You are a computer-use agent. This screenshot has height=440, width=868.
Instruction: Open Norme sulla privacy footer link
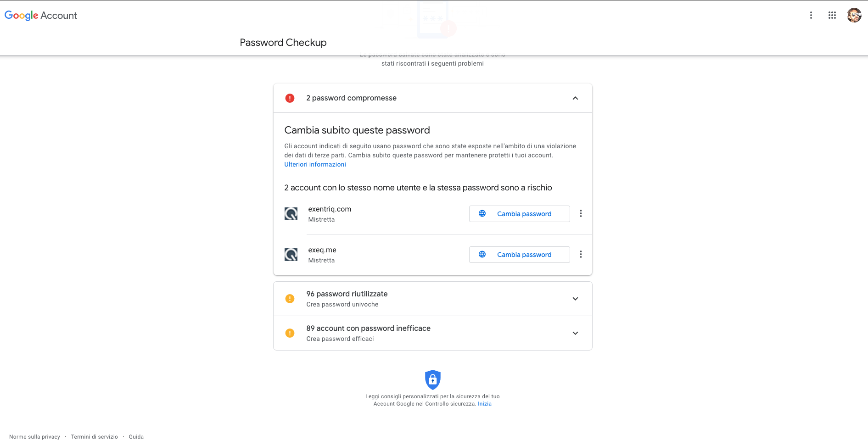tap(34, 437)
